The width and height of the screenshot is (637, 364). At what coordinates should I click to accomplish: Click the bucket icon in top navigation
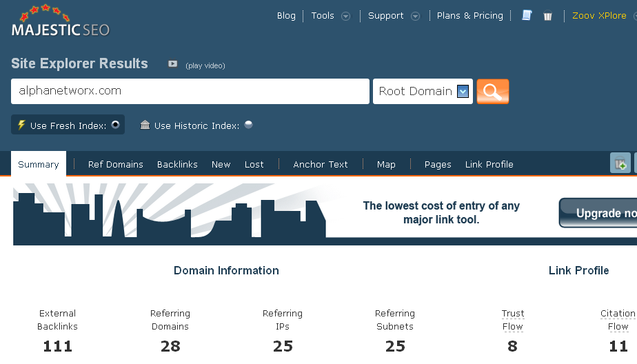click(548, 16)
